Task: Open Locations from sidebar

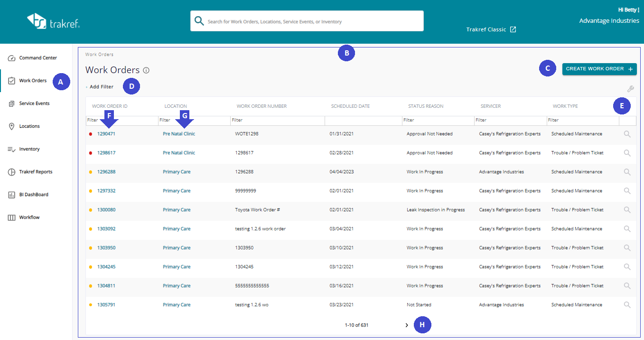Action: (29, 126)
